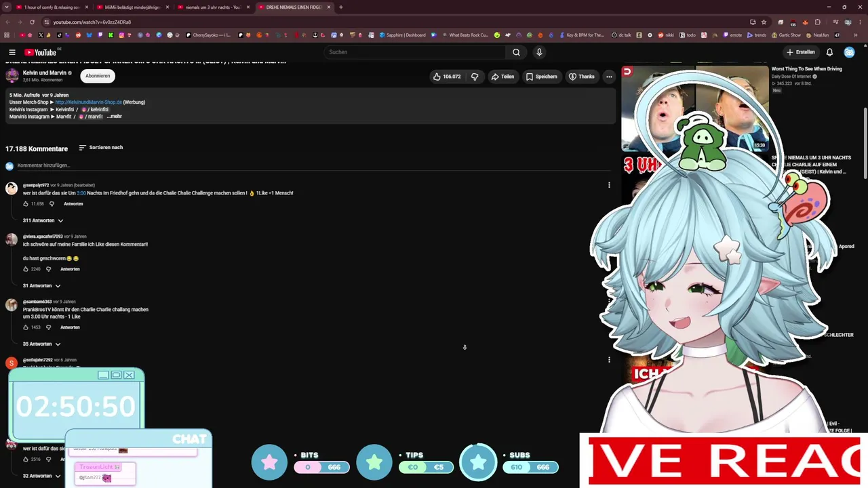This screenshot has width=868, height=488.
Task: Expand 32 Antworten replies
Action: [x=41, y=476]
